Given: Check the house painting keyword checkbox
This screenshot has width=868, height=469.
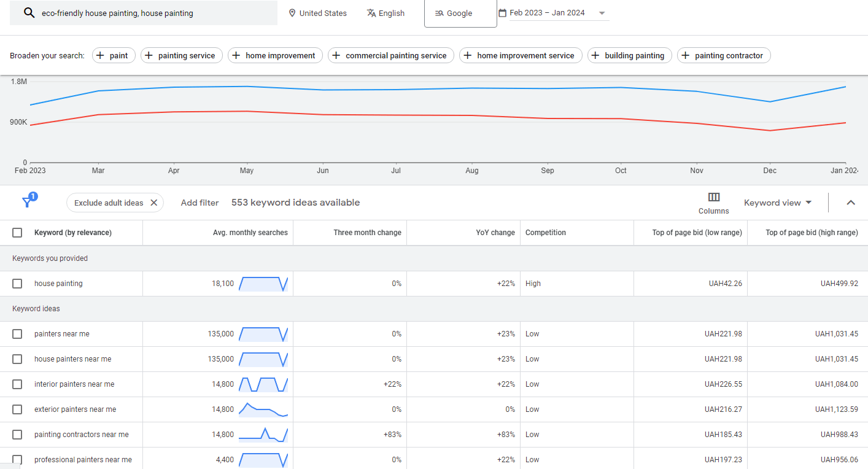Looking at the screenshot, I should click(17, 284).
